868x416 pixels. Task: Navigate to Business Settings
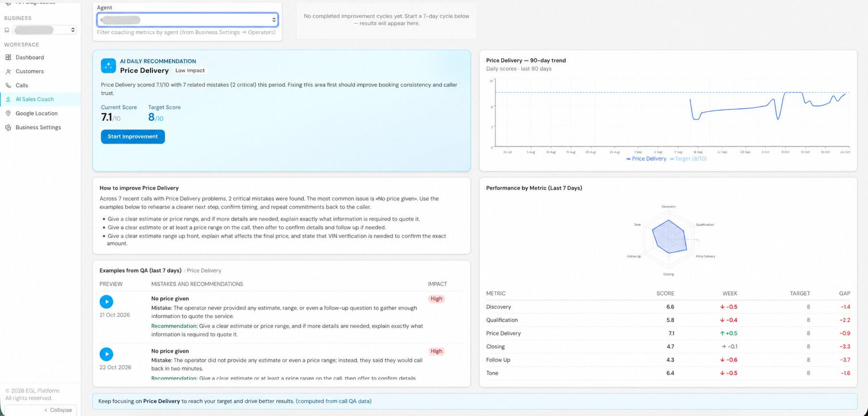click(x=38, y=127)
